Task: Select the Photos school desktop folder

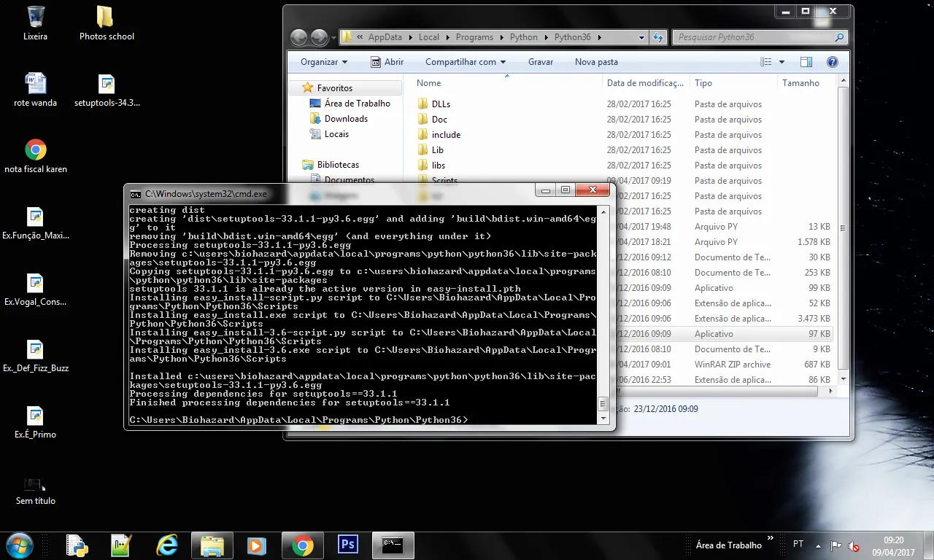Action: click(107, 23)
